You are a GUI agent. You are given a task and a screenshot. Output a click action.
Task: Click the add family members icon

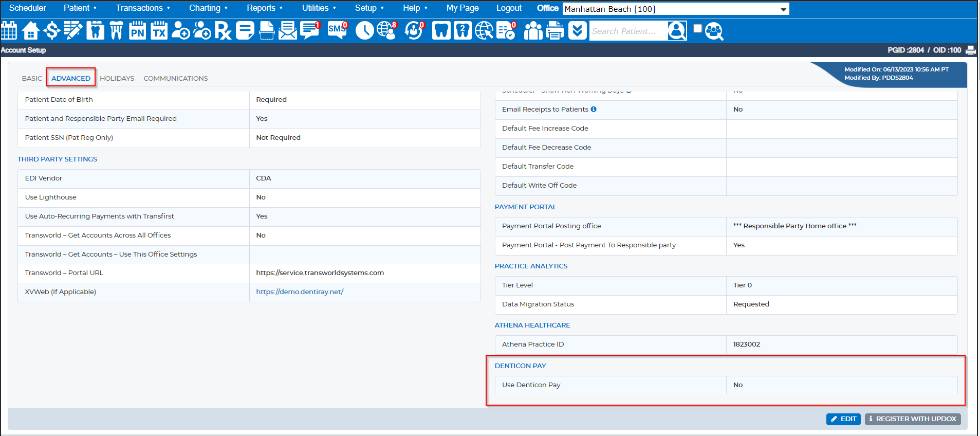[x=202, y=31]
